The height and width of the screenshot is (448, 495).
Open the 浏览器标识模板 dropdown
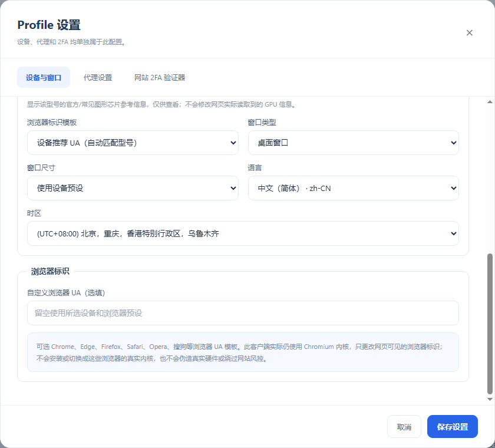click(x=133, y=143)
